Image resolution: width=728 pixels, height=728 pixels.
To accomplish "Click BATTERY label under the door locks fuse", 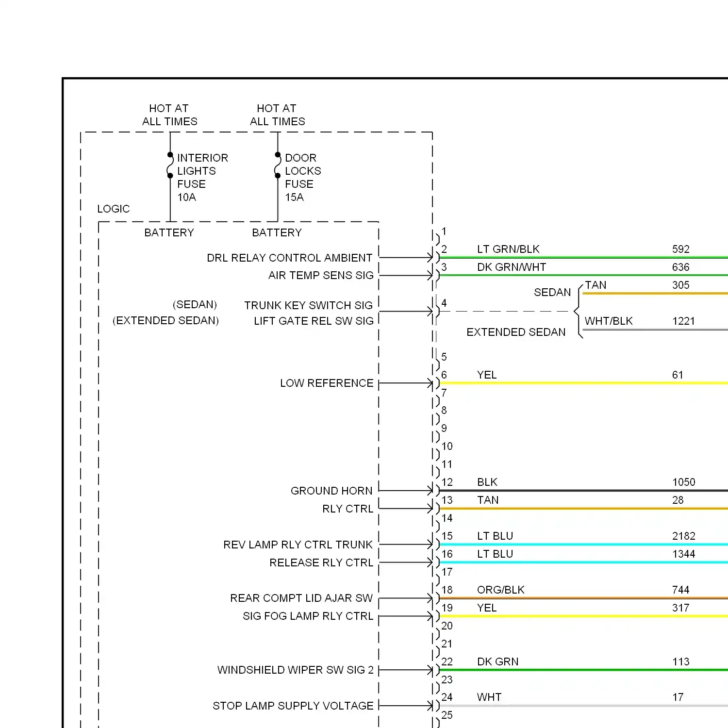I will coord(277,232).
